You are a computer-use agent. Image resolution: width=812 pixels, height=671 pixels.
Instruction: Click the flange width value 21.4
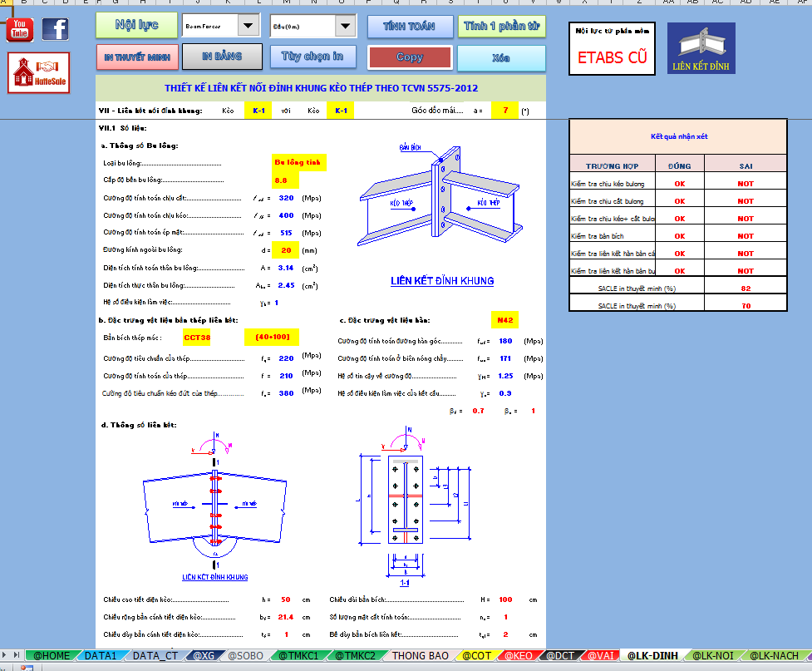click(x=285, y=617)
